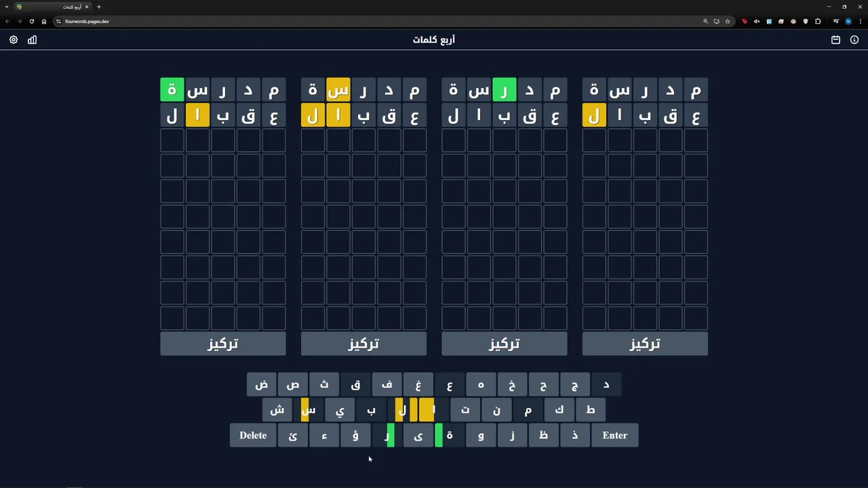The image size is (868, 488).
Task: Tap the ش key on the keyboard
Action: [x=277, y=409]
